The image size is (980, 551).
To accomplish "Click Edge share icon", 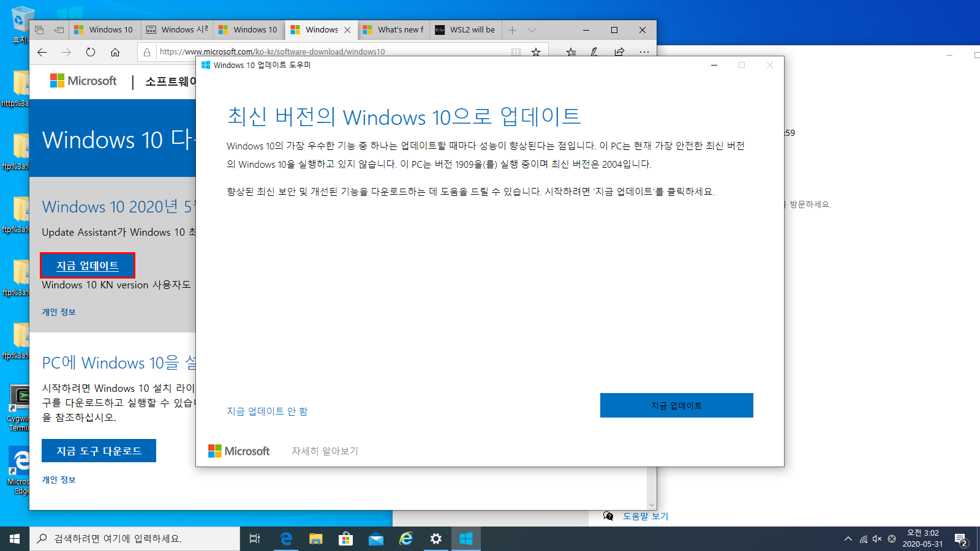I will tap(619, 52).
